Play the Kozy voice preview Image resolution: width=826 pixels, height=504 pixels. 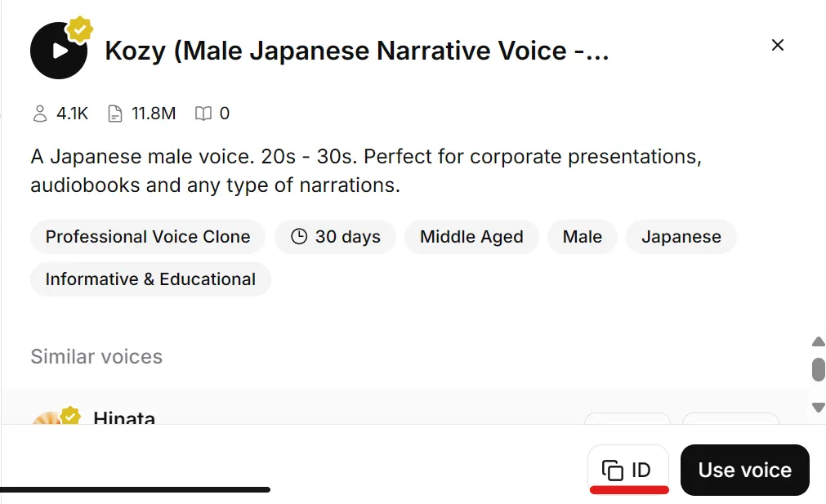pyautogui.click(x=59, y=51)
